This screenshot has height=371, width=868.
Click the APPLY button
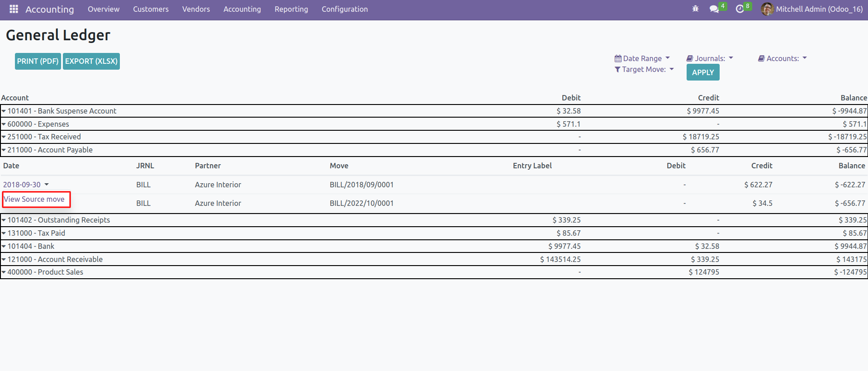click(702, 72)
